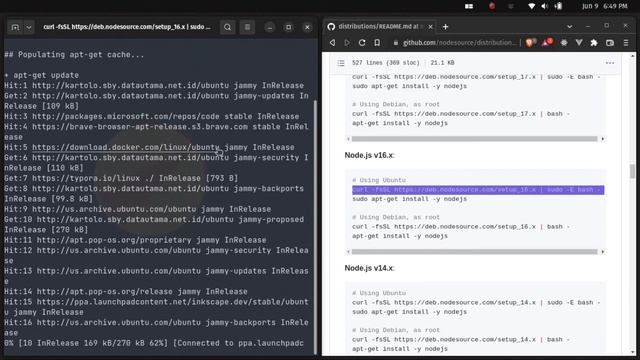Click setup_14.x Ubuntu curl command
Viewport: 640px width, 360px height.
tap(476, 302)
